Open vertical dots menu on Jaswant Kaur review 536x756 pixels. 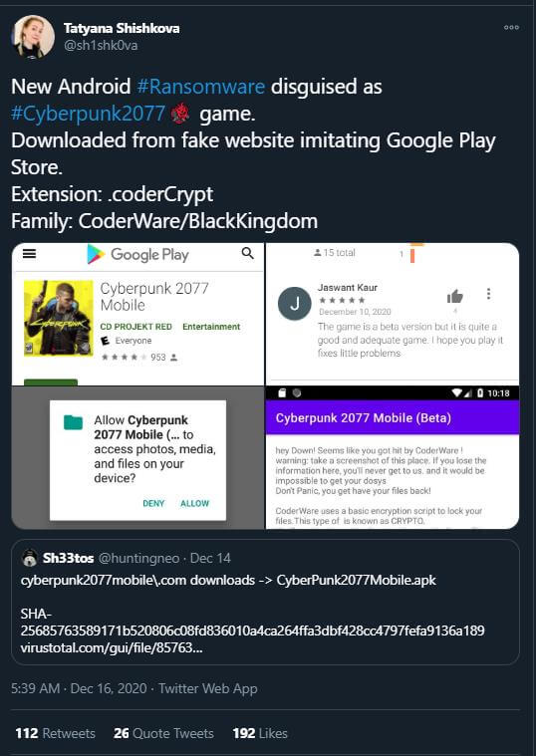point(489,294)
